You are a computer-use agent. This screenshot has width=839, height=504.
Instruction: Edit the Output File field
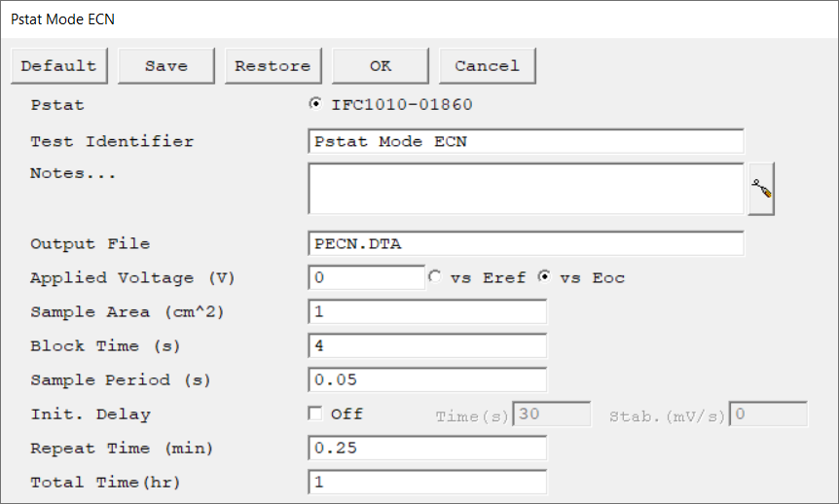coord(526,243)
